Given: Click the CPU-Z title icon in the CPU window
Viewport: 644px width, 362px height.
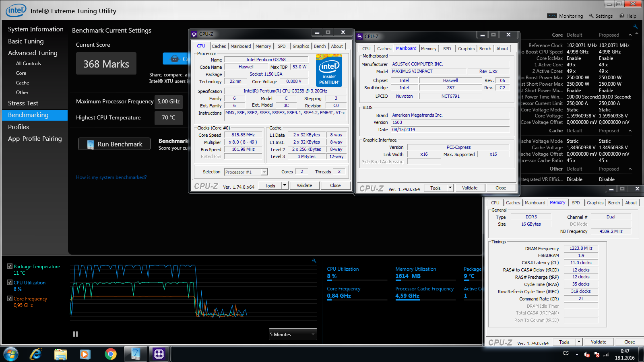Looking at the screenshot, I should (x=194, y=34).
